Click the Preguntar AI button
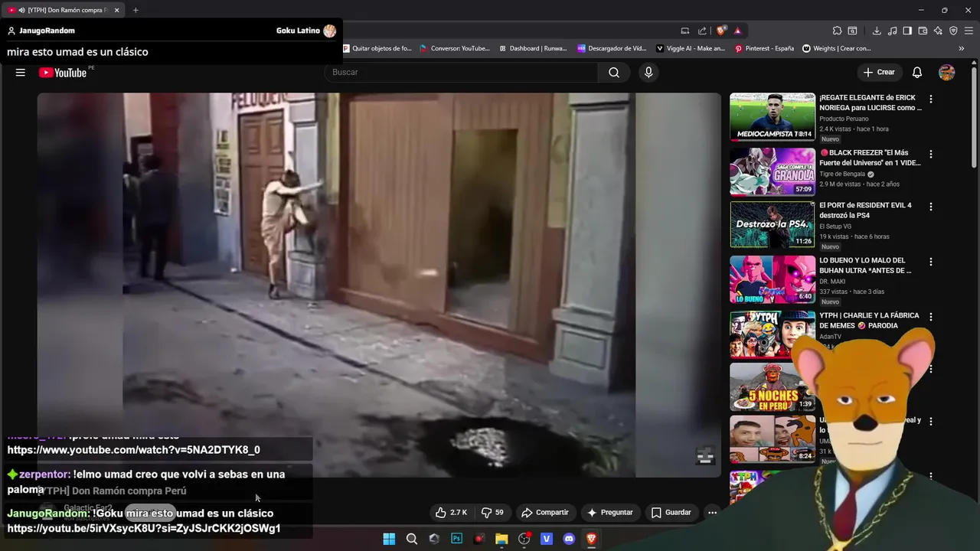 click(610, 513)
